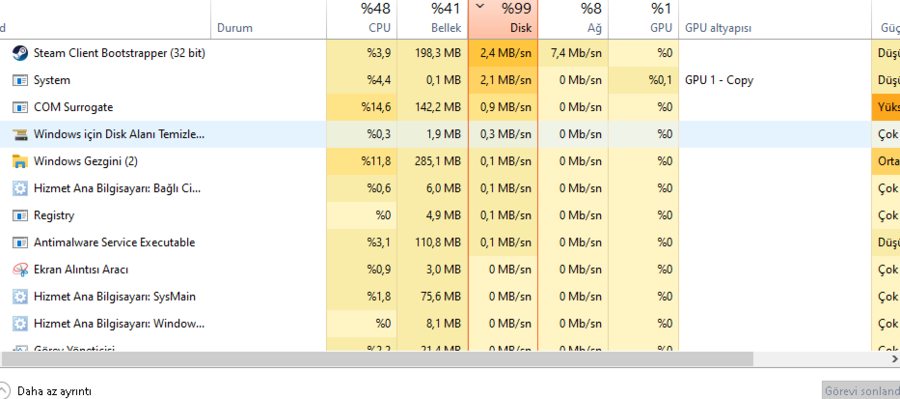Click the %14,6 CPU value

point(376,107)
